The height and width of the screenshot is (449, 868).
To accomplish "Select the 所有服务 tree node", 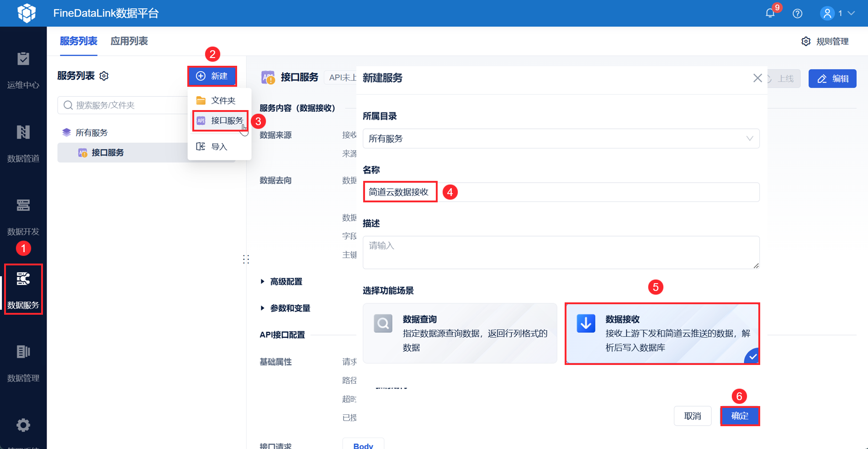I will click(x=91, y=132).
